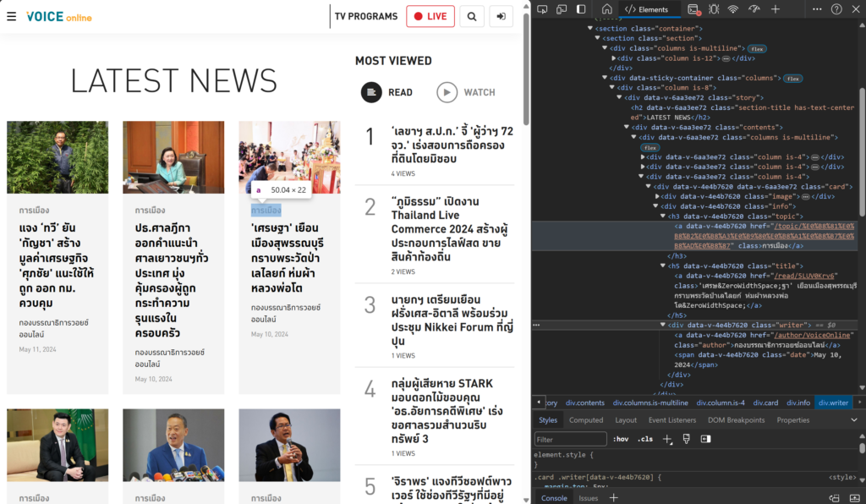Open the TV PROGRAMS link

365,16
